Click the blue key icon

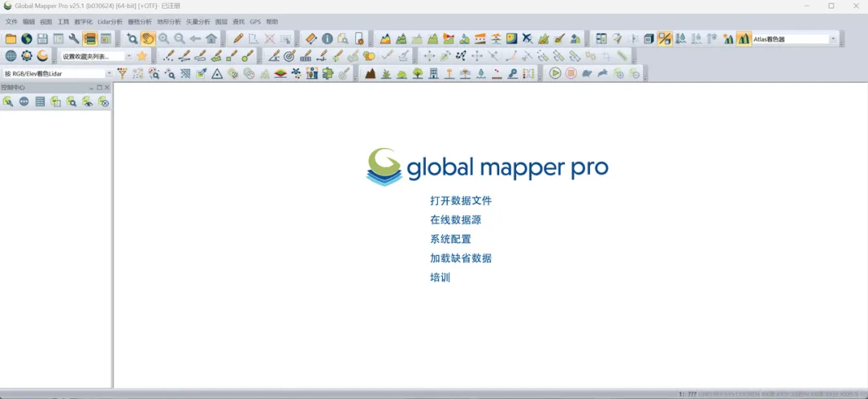pos(513,73)
